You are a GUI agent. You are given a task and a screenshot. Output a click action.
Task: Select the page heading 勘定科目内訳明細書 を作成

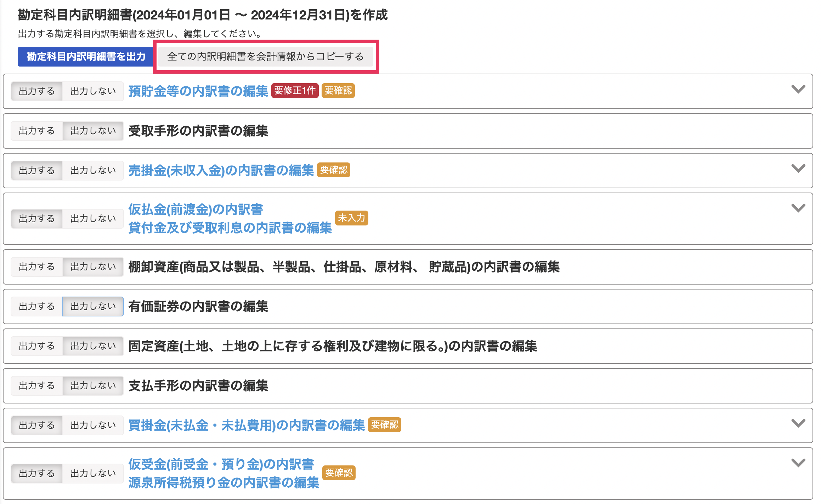pos(203,15)
